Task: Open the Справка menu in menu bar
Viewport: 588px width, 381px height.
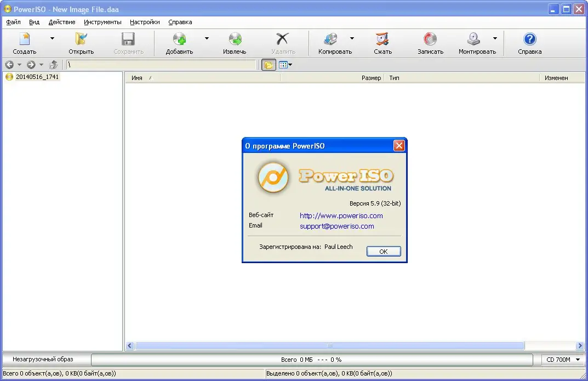Action: [x=180, y=22]
